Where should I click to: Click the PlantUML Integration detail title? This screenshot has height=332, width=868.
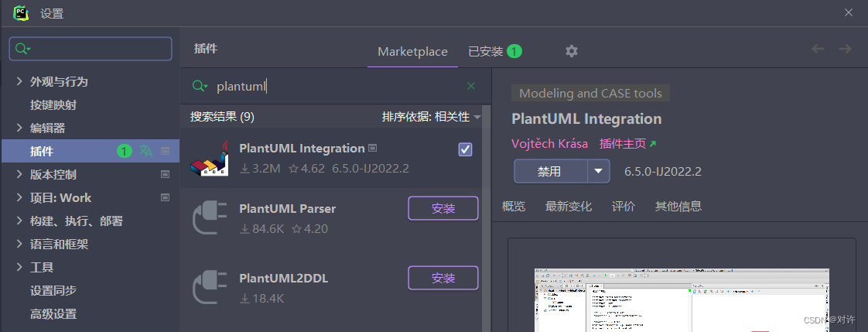point(586,119)
